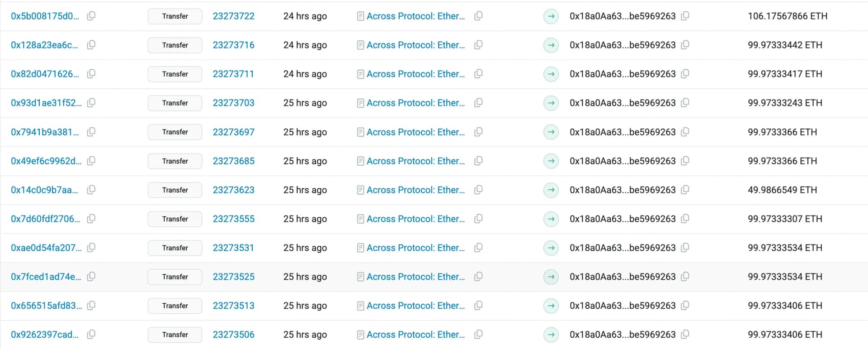
Task: Copy transaction hash 0x93d1ae31f52
Action: 91,103
